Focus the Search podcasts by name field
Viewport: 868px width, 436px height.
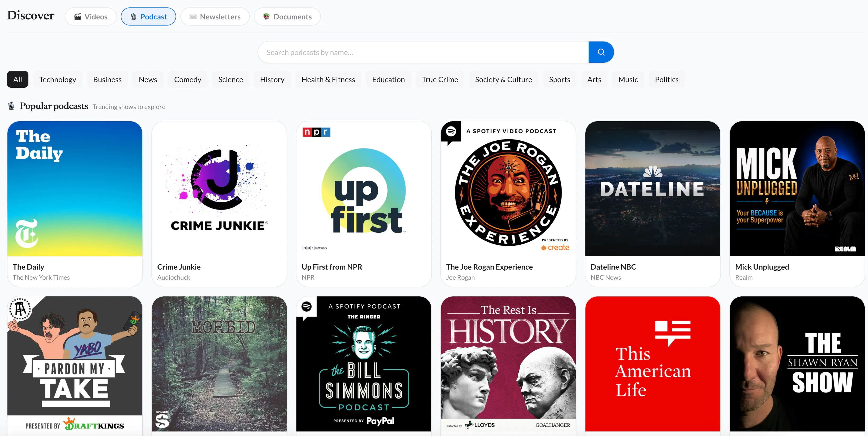click(423, 52)
